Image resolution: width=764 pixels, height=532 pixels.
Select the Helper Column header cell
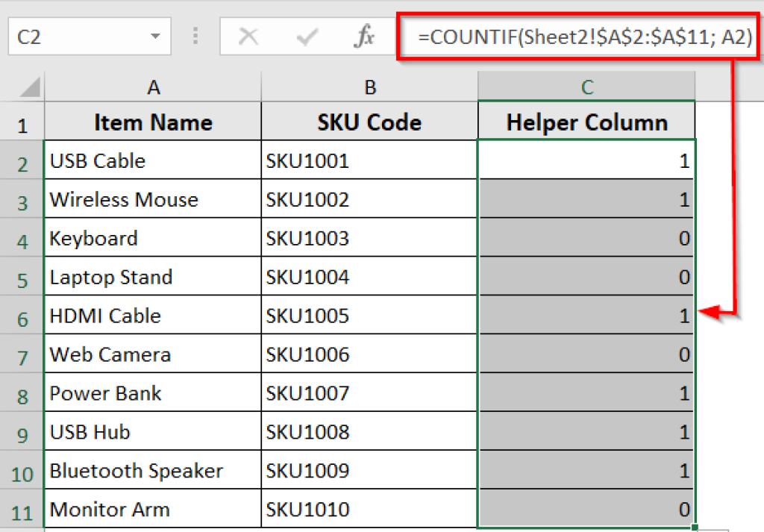[586, 122]
